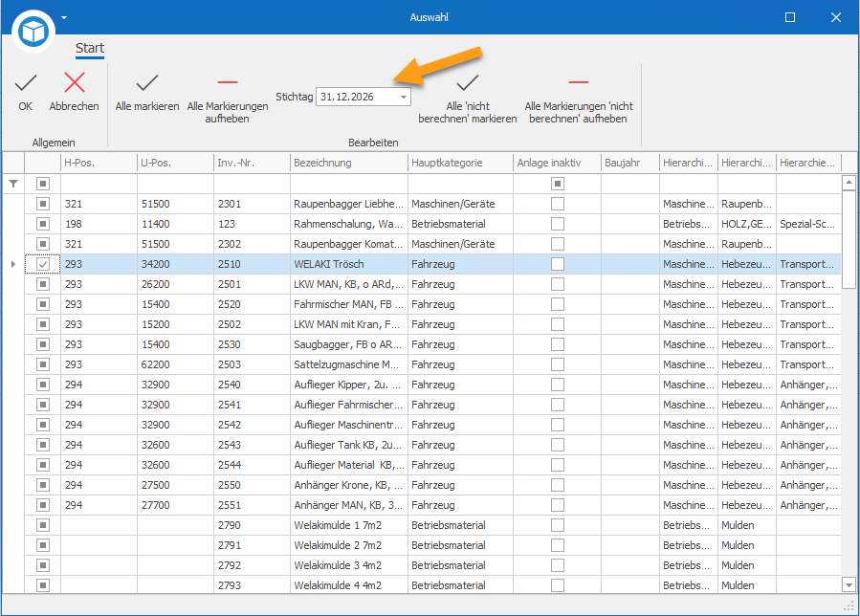Viewport: 860px width, 616px height.
Task: Open the application cube logo menu
Action: pyautogui.click(x=33, y=32)
